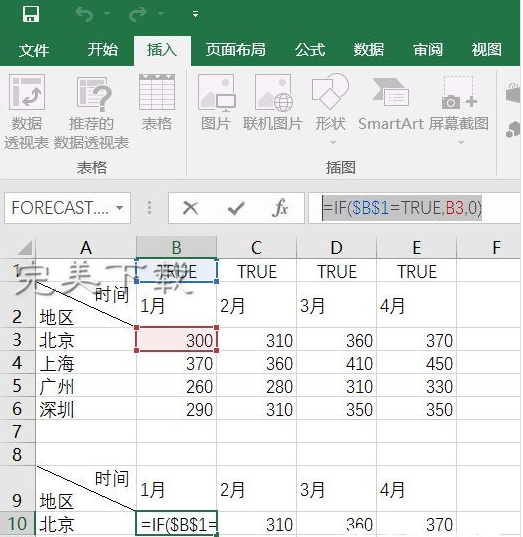The image size is (523, 537).
Task: Open the 审阅 ribbon tab
Action: [428, 50]
